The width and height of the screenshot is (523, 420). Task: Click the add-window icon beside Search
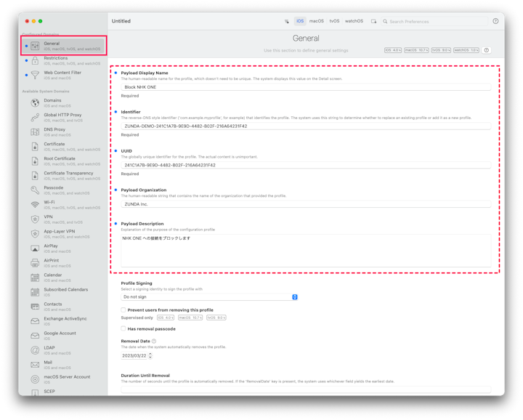pyautogui.click(x=373, y=21)
